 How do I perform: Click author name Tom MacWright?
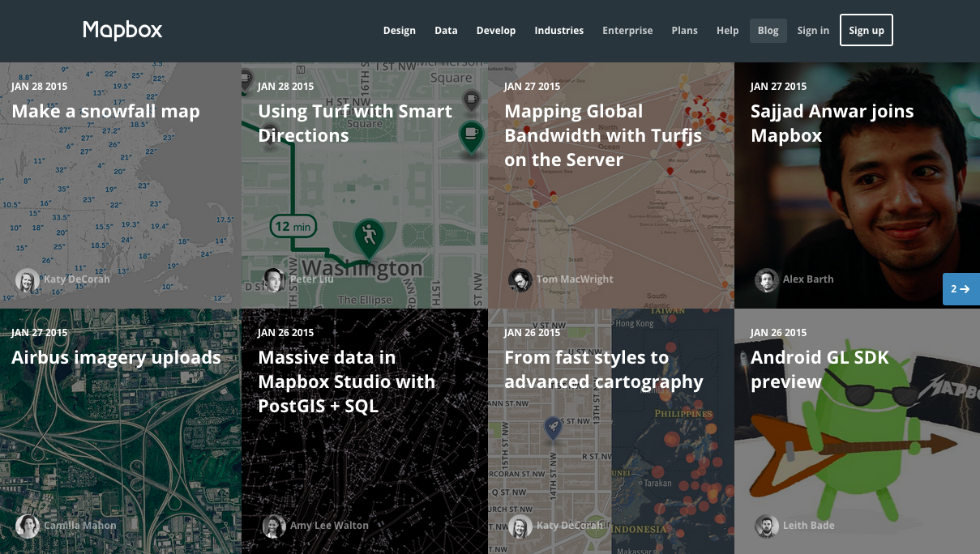pyautogui.click(x=575, y=279)
